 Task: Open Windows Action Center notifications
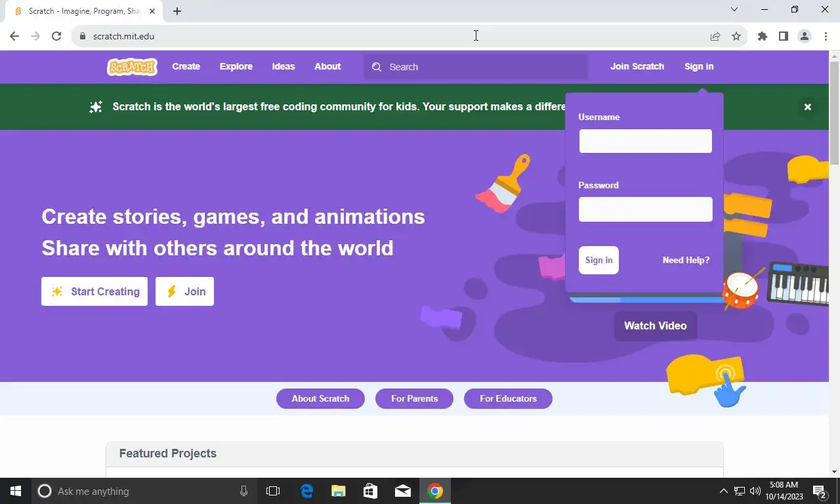pyautogui.click(x=820, y=491)
